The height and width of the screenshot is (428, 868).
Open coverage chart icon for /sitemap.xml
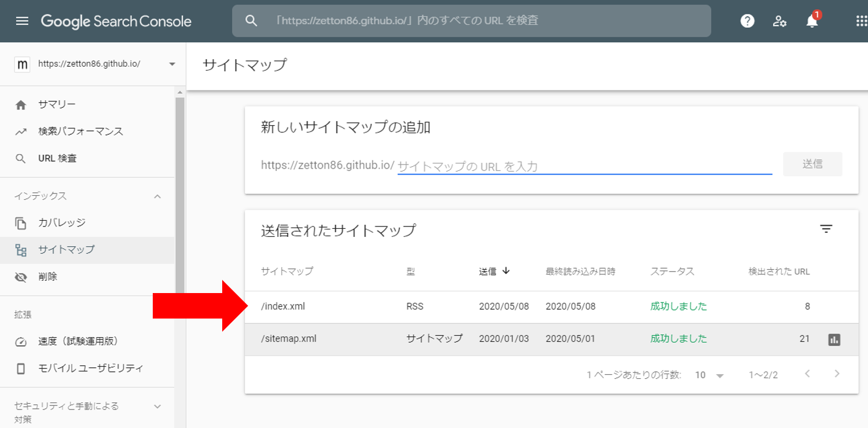coord(834,339)
